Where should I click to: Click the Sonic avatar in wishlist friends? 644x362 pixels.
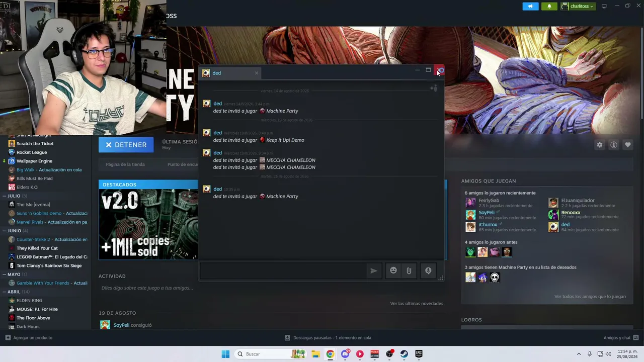(x=482, y=277)
